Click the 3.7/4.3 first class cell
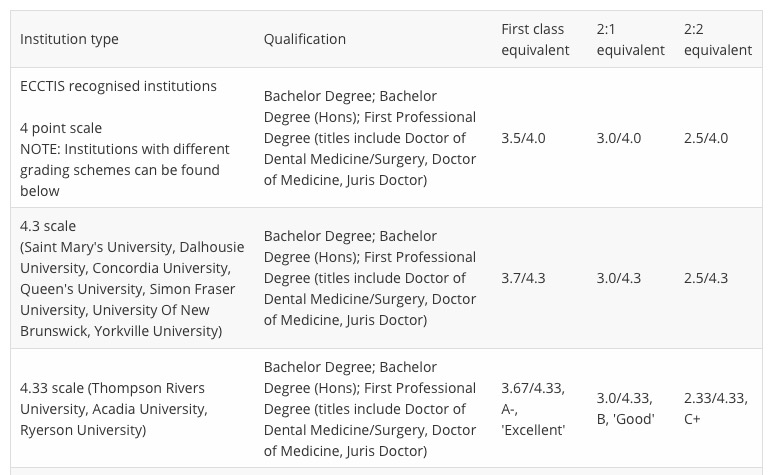Viewport: 772px width, 475px height. (523, 278)
